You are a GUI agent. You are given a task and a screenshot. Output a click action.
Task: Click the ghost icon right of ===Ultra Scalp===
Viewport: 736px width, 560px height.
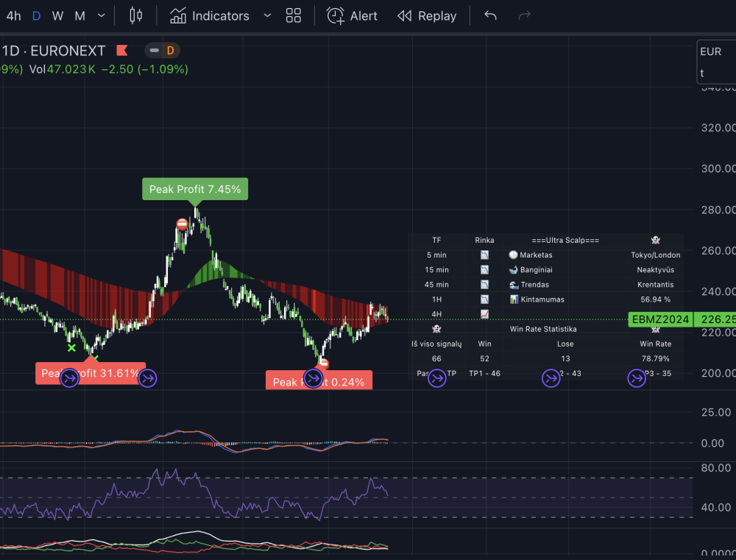click(x=655, y=241)
